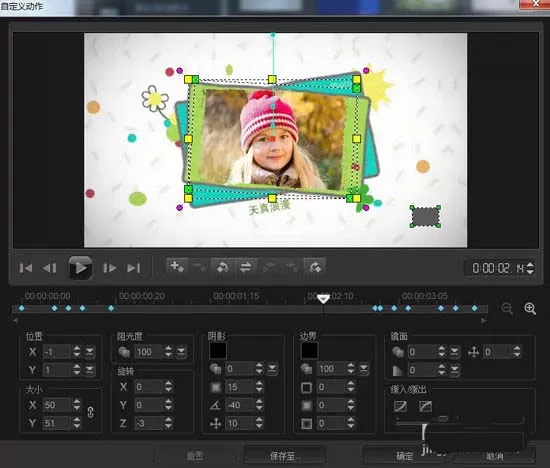Play the motion preview
Viewport: 550px width, 468px height.
coord(80,268)
